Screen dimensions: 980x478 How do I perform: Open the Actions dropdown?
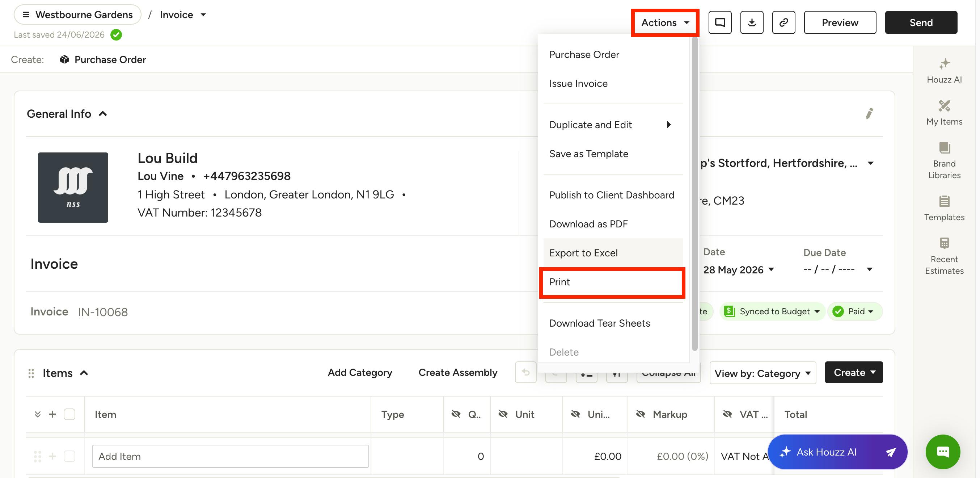(665, 22)
